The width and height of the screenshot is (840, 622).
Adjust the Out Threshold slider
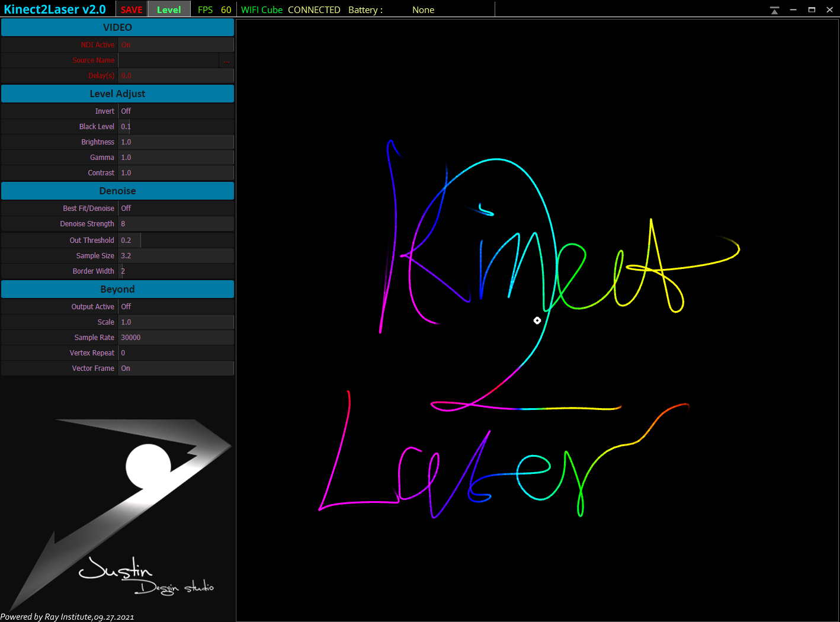point(176,241)
